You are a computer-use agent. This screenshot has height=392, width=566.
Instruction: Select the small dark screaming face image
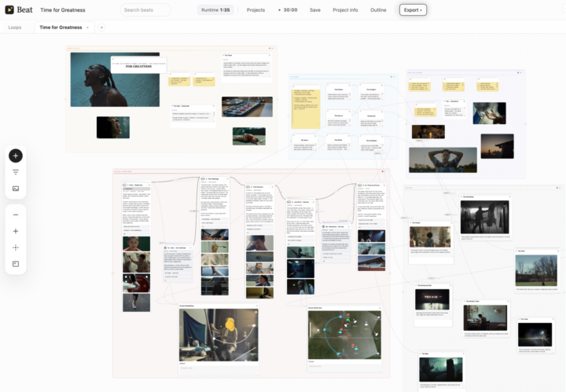tap(113, 127)
